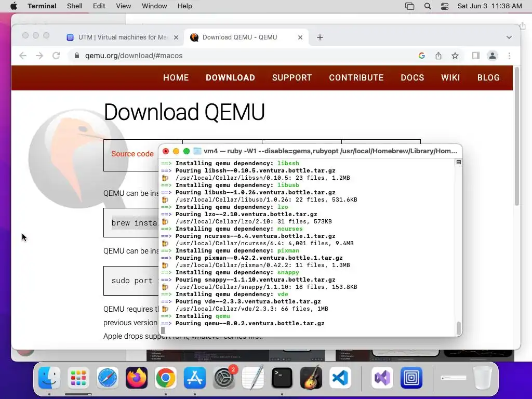Open Visual Studio Code from the Dock
Viewport: 532px width, 399px height.
[340, 378]
